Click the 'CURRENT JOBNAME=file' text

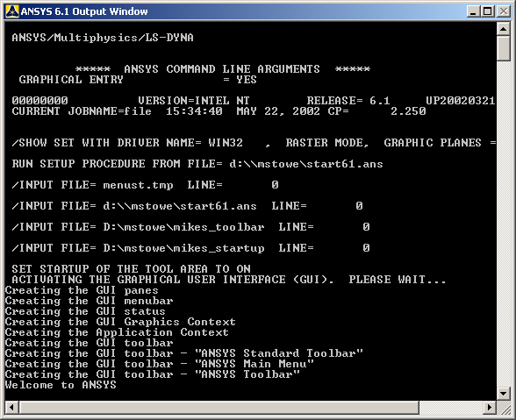tap(82, 111)
